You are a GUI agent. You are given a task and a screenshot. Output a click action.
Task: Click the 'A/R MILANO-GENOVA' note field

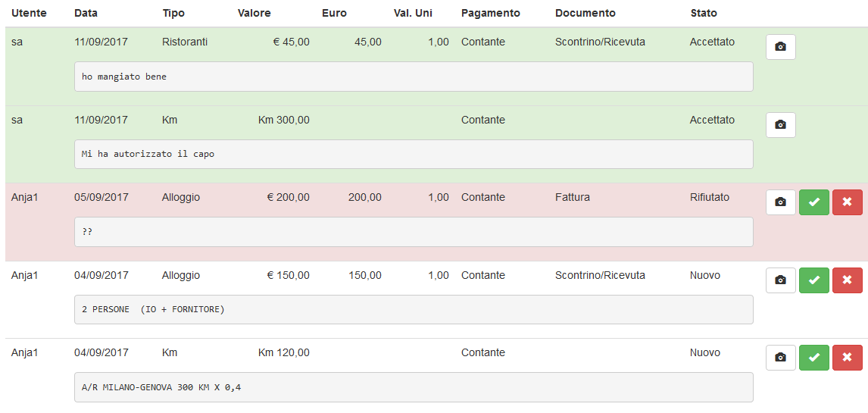[414, 387]
